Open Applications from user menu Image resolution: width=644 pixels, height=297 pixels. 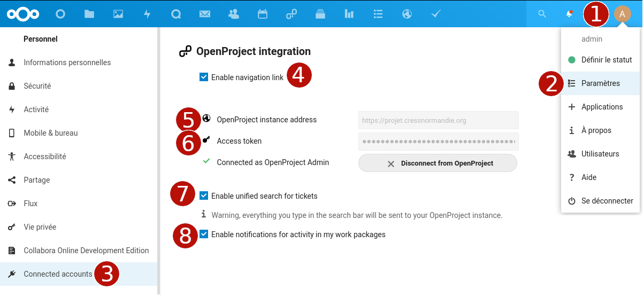point(600,107)
